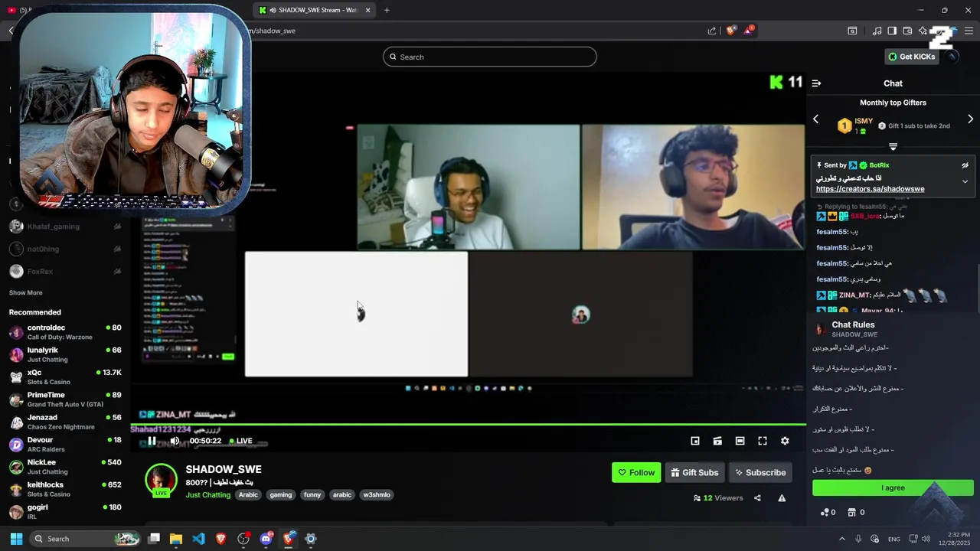This screenshot has height=551, width=980.
Task: Click Brave Rewards triangle icon
Action: 748,31
